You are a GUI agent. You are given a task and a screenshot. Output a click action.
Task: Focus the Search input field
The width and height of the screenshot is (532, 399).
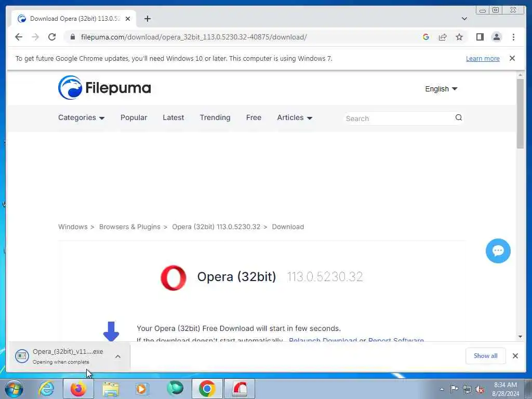398,118
